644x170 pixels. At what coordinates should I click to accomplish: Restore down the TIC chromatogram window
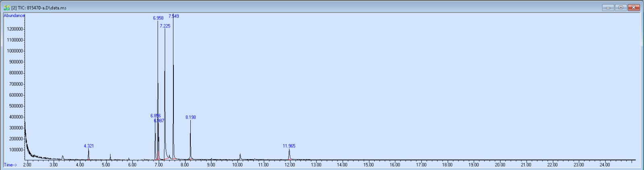[x=621, y=8]
